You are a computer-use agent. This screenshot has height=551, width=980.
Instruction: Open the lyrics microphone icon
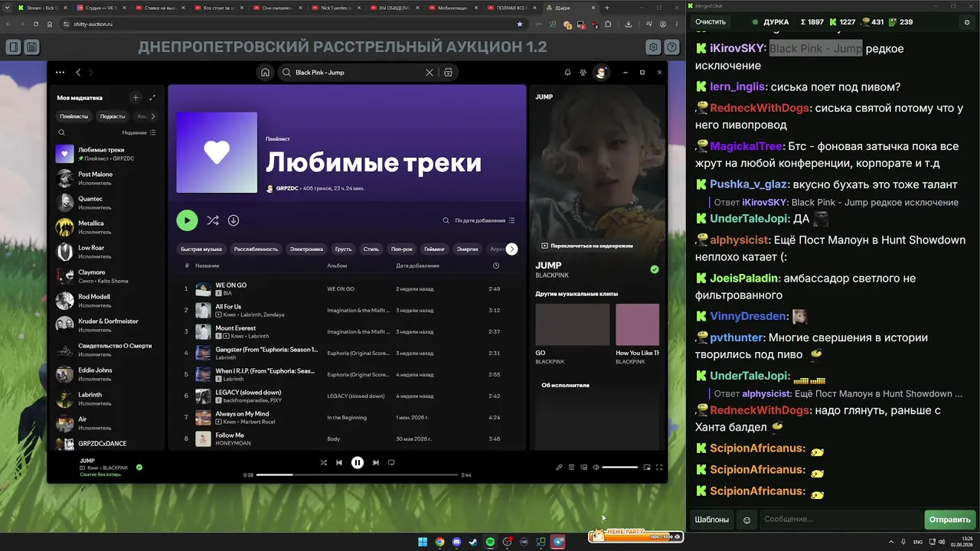coord(559,467)
